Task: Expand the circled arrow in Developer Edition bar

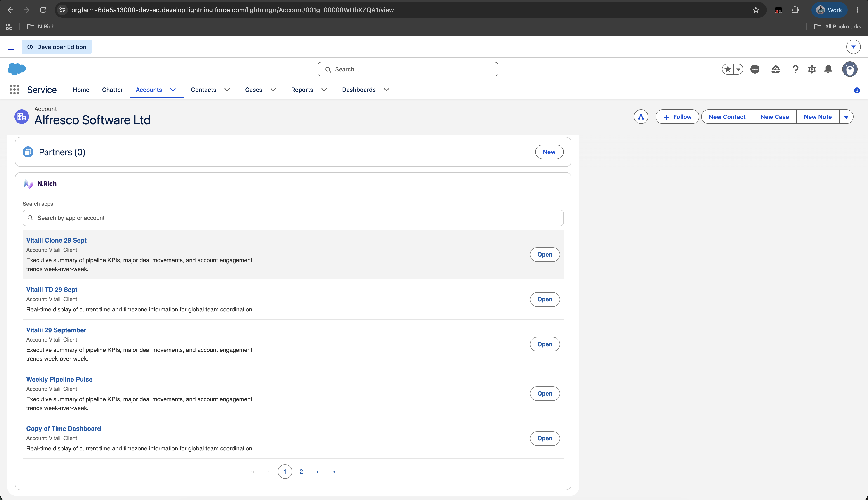Action: click(x=853, y=47)
